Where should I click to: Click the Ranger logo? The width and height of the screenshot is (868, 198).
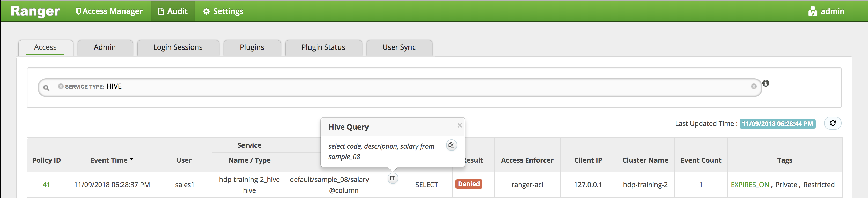(x=35, y=11)
